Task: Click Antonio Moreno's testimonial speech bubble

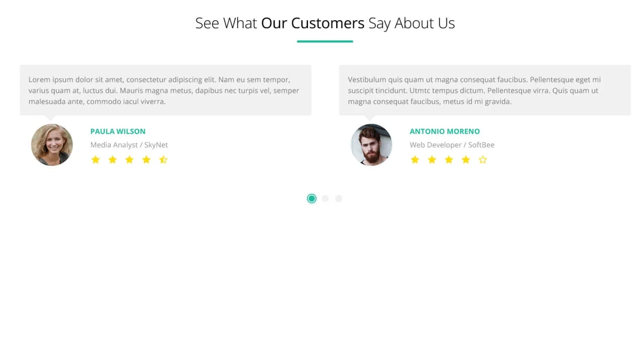Action: point(485,90)
